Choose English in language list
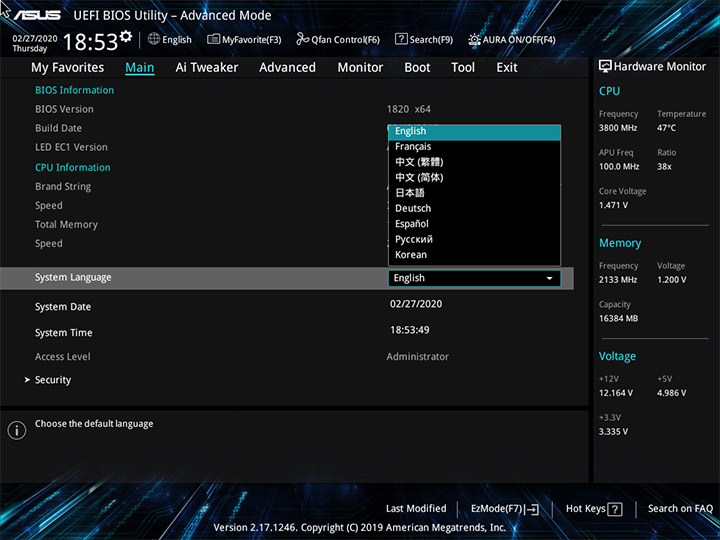The width and height of the screenshot is (720, 540). pos(474,131)
